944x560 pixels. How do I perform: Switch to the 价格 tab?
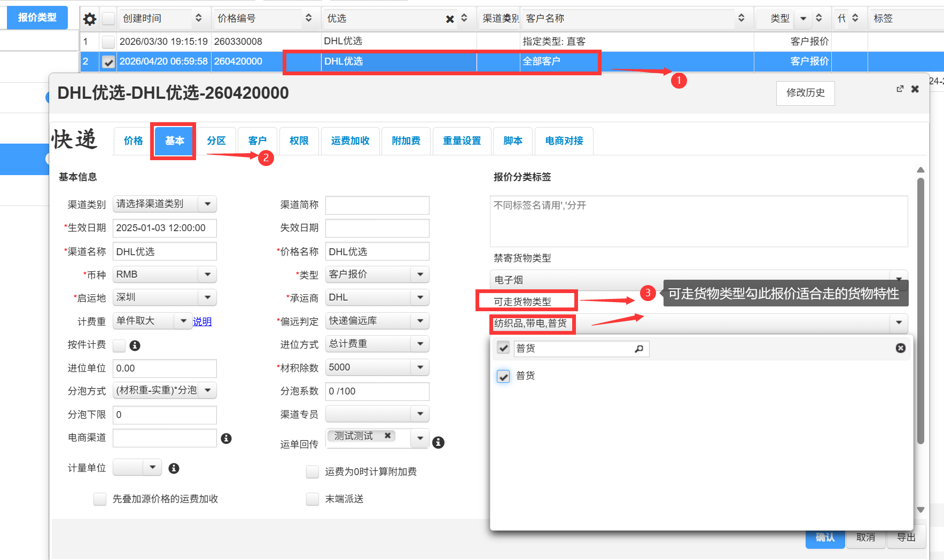pos(133,141)
